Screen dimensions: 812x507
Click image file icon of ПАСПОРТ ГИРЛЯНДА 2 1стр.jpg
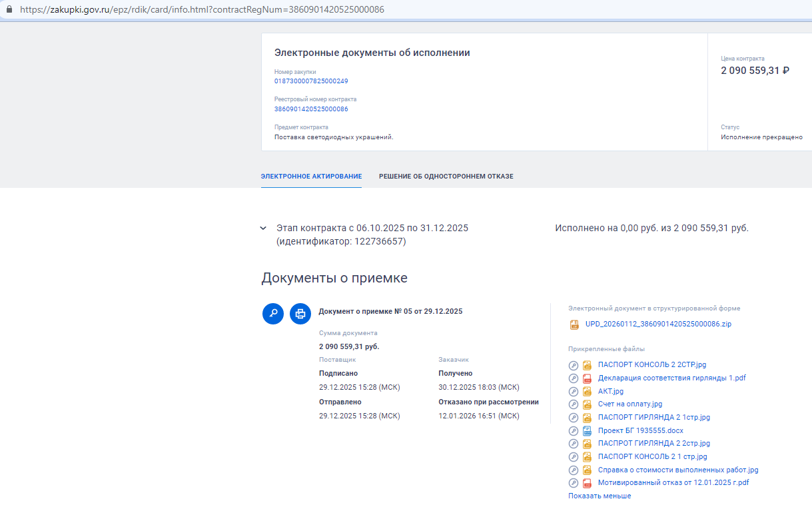(587, 417)
